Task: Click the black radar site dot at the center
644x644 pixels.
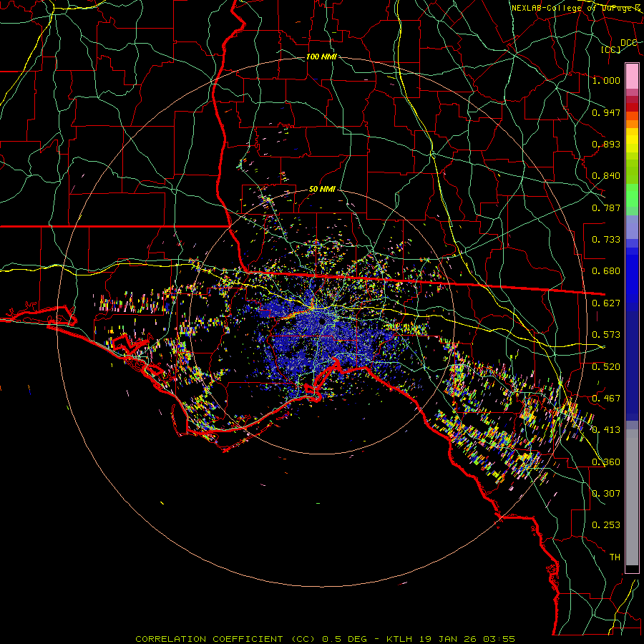Action: (x=322, y=321)
